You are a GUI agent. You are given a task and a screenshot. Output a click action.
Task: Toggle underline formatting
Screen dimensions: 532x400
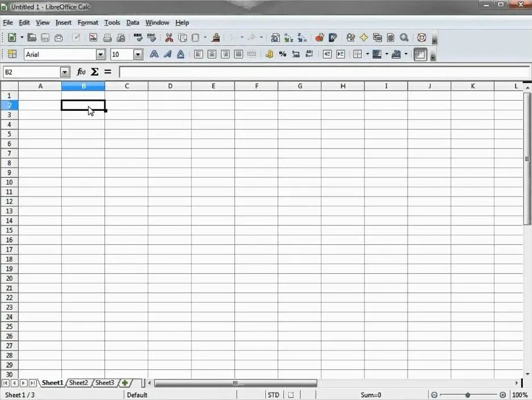click(181, 55)
